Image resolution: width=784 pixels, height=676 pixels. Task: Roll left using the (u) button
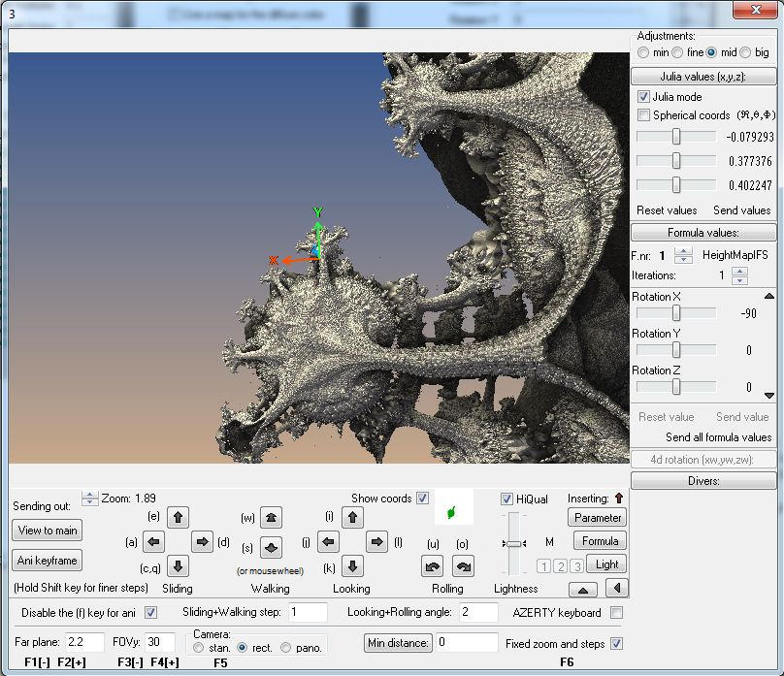432,566
